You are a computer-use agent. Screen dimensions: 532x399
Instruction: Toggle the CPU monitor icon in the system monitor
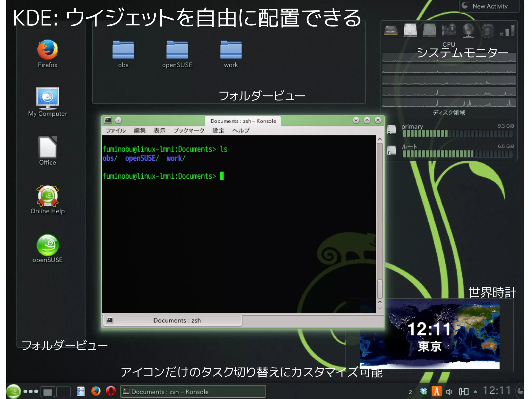[x=391, y=31]
